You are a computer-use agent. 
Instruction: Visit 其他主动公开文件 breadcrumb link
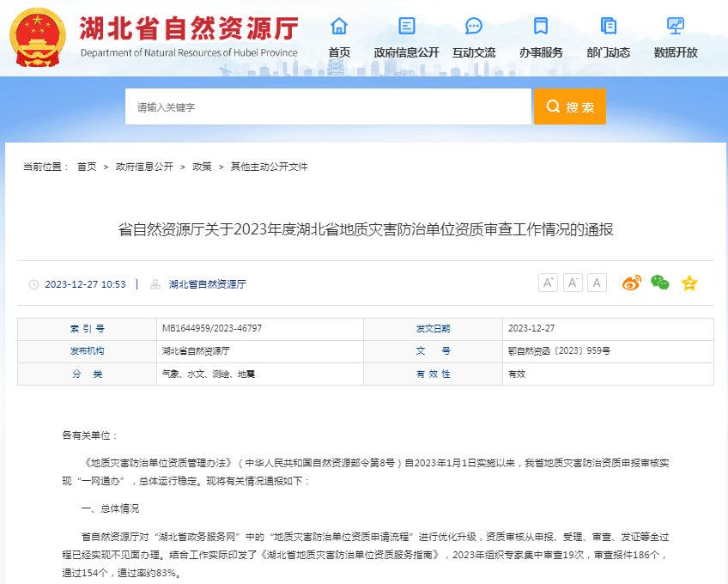click(x=269, y=167)
